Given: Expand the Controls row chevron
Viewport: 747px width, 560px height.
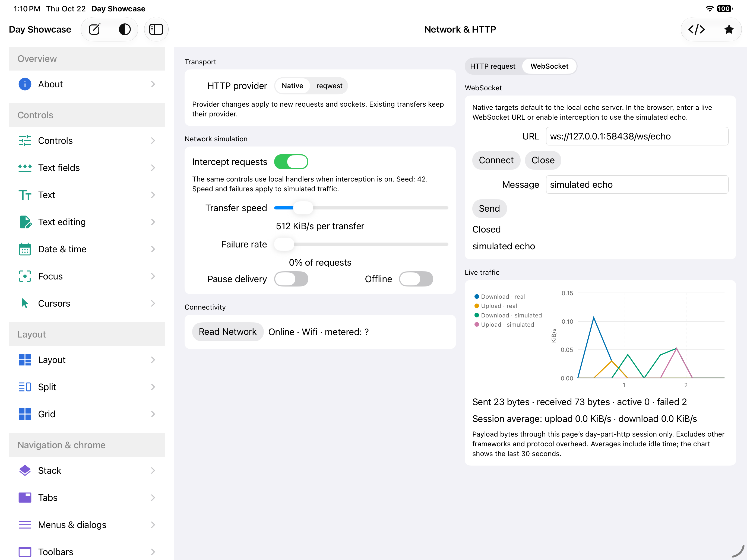Looking at the screenshot, I should pyautogui.click(x=153, y=141).
